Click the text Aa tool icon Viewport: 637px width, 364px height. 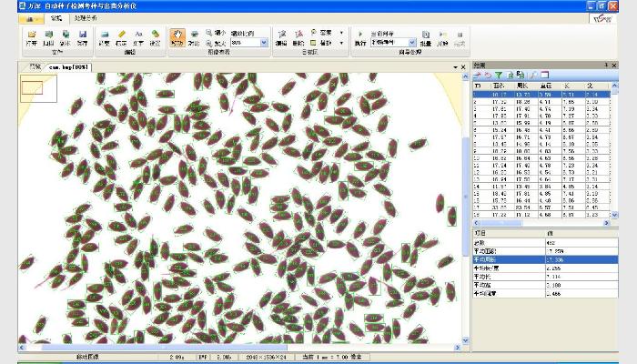tap(139, 35)
